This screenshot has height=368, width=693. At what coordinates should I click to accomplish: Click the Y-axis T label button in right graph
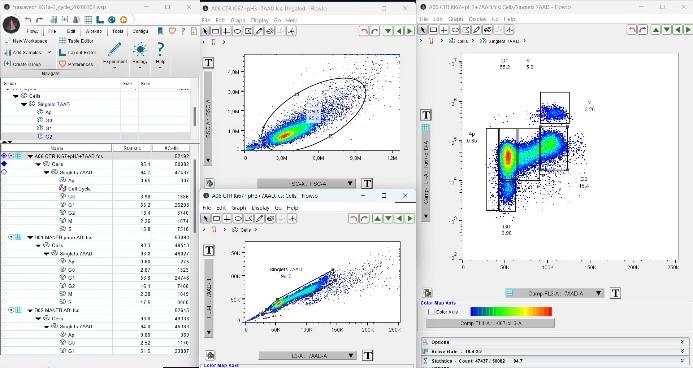426,115
